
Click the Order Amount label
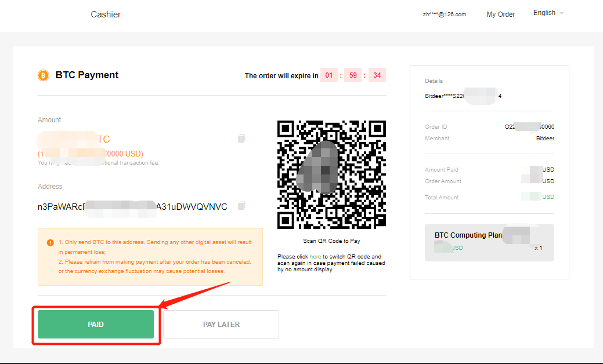coord(443,181)
